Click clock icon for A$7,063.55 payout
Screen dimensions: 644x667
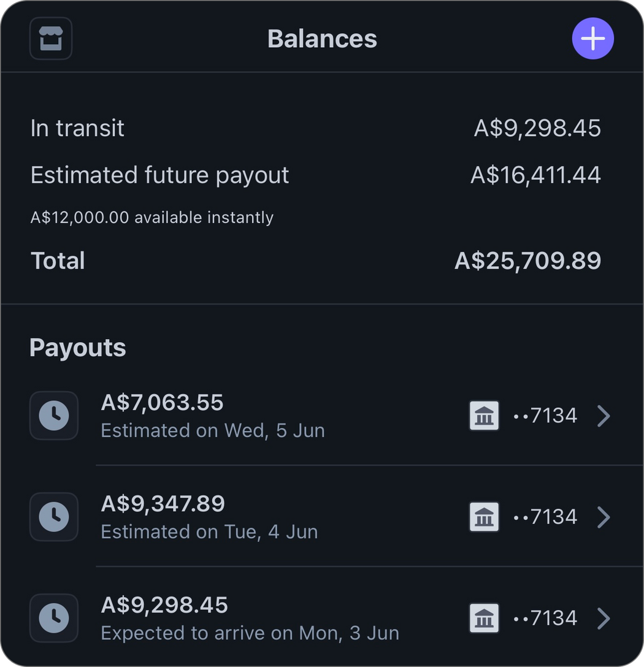click(x=54, y=416)
